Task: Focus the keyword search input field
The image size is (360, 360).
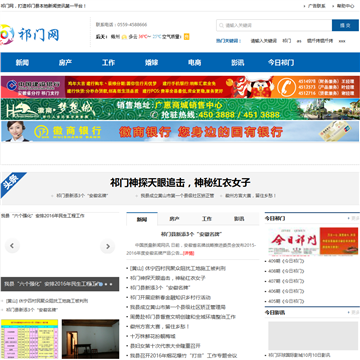Action: pos(274,25)
